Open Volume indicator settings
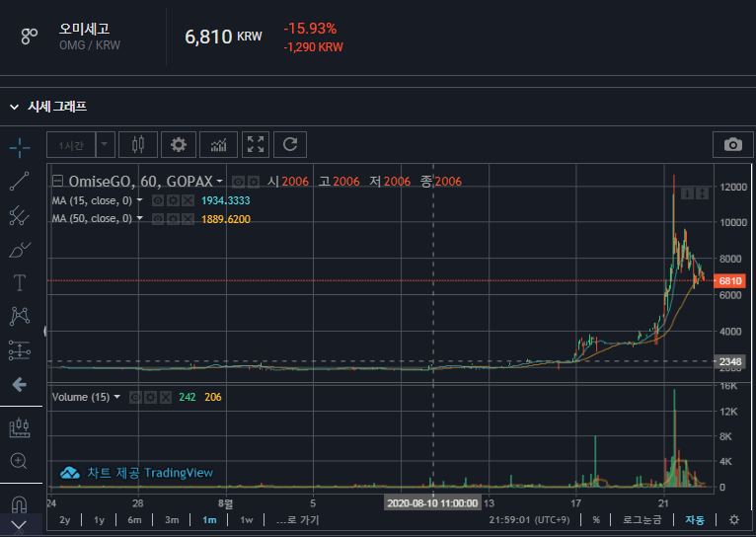The width and height of the screenshot is (756, 537). click(x=150, y=397)
